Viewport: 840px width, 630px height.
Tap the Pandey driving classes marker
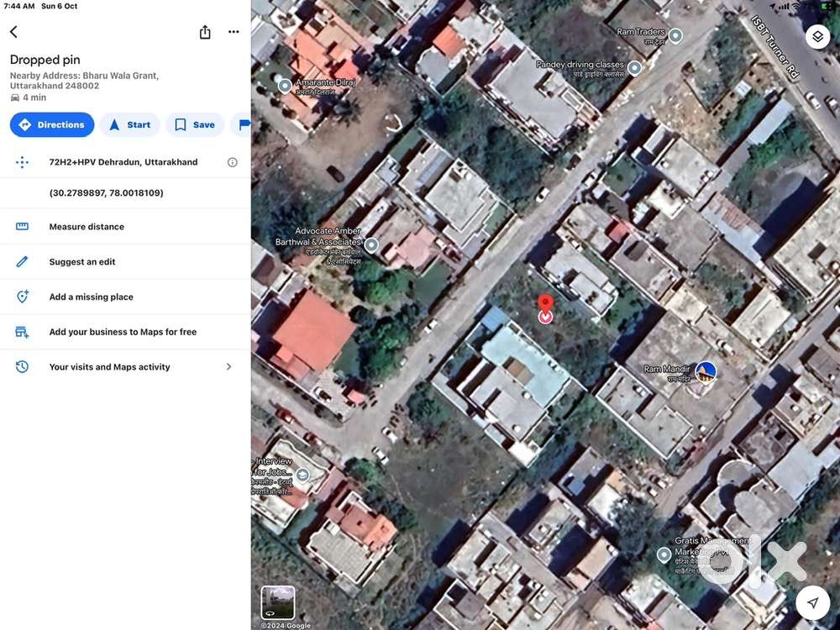click(x=635, y=68)
